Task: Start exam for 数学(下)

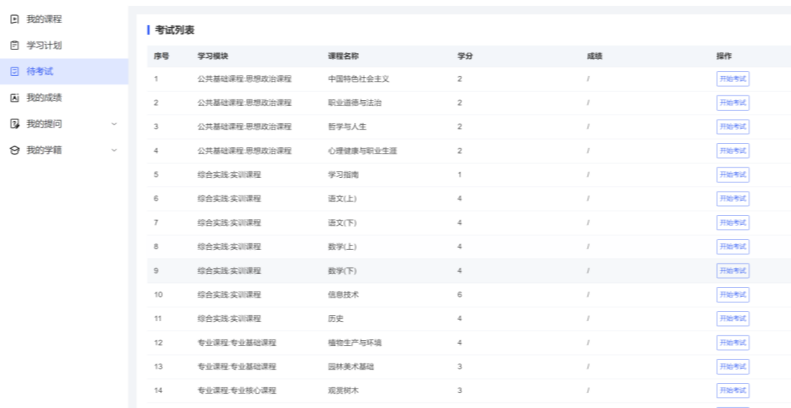Action: [x=732, y=271]
